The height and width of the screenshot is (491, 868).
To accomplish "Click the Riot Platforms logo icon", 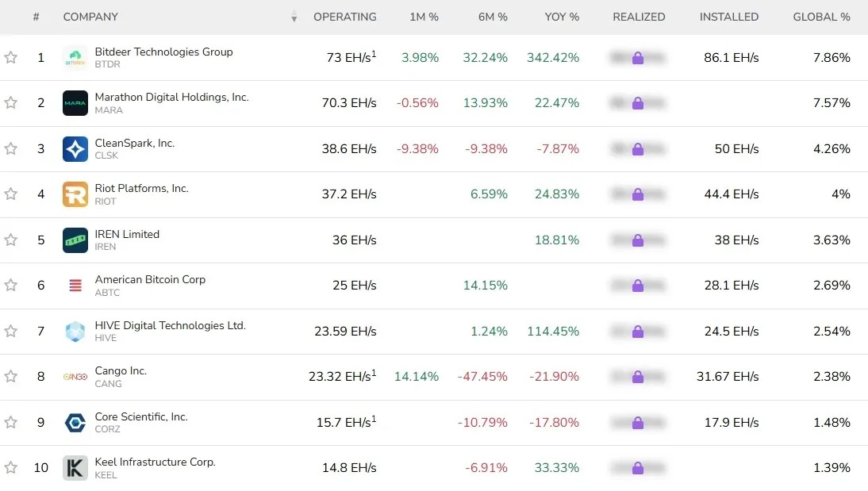I will pyautogui.click(x=75, y=194).
